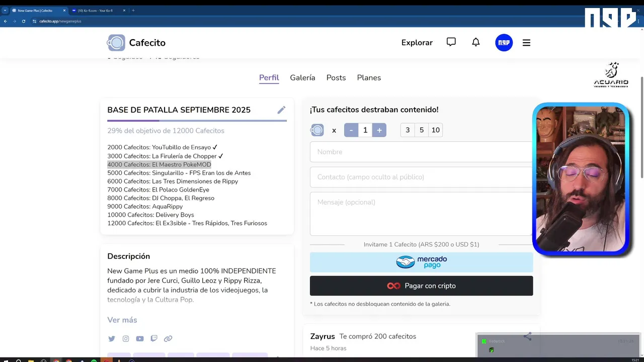Viewport: 644px width, 362px height.
Task: Switch to the Perfil tab
Action: [x=269, y=77]
